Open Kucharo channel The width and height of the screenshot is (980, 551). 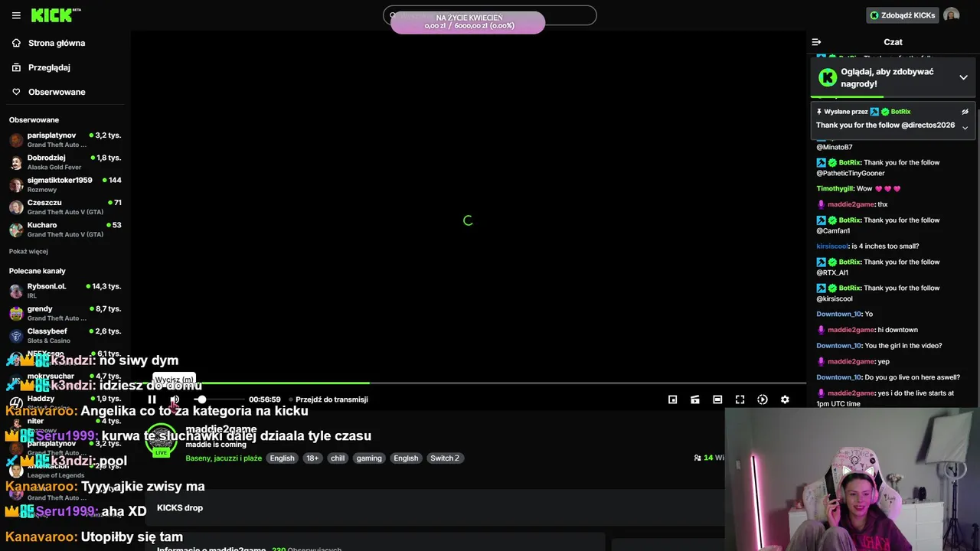[65, 230]
